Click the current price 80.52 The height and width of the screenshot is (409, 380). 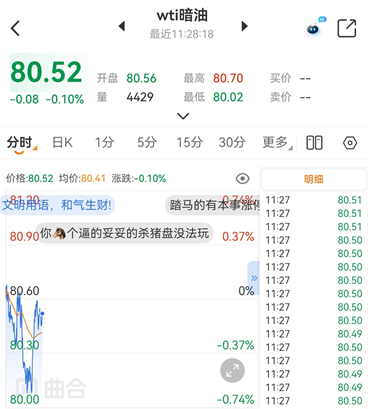[x=46, y=72]
